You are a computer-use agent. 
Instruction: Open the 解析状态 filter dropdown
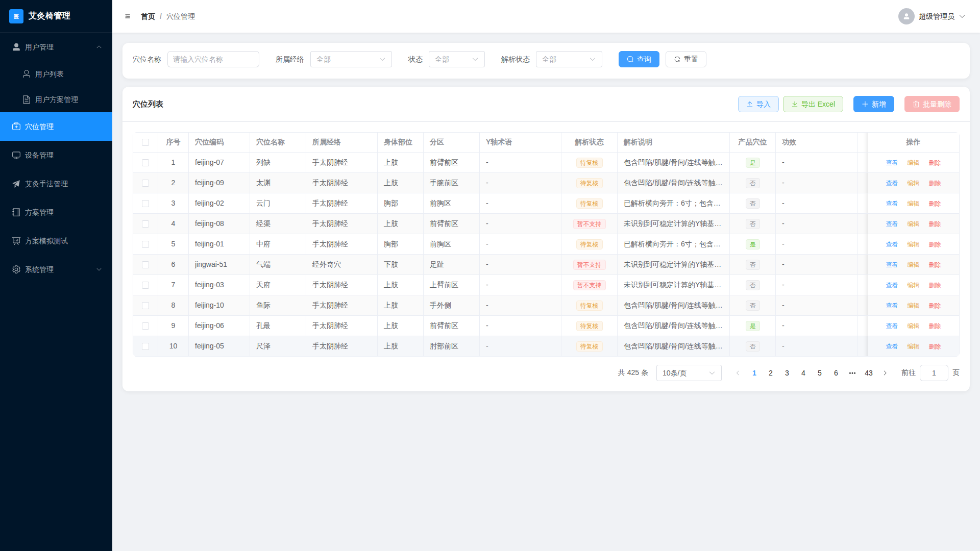tap(569, 59)
